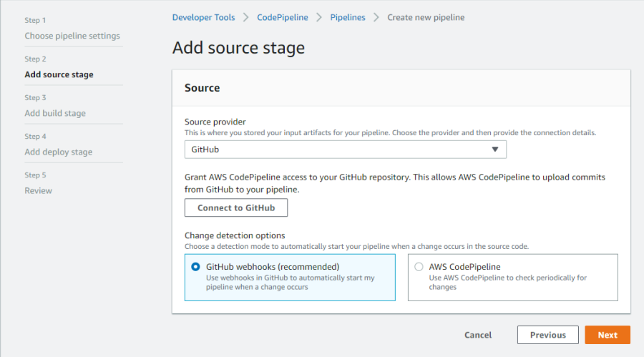Click 'Grant AWS CodePipeline access' paragraph
Image resolution: width=644 pixels, height=357 pixels.
click(395, 183)
